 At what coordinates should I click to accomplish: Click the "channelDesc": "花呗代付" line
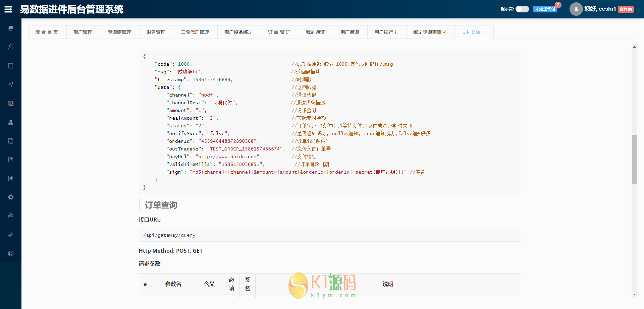(x=202, y=103)
